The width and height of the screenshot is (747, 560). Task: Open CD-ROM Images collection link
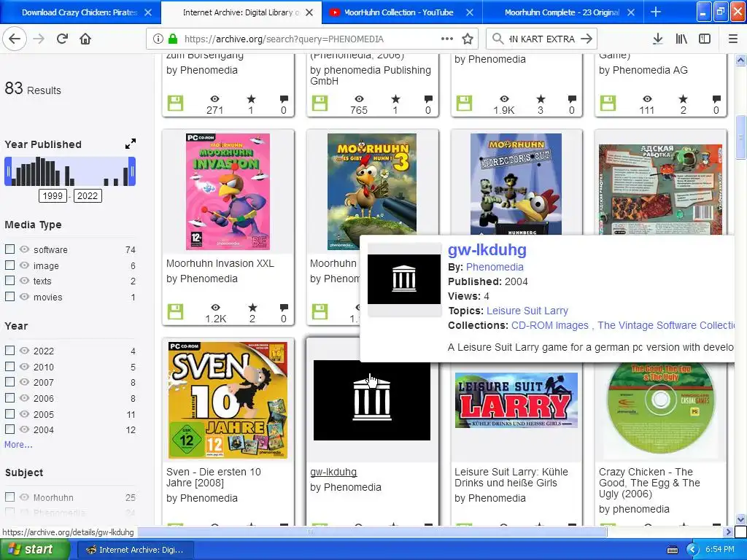point(550,325)
